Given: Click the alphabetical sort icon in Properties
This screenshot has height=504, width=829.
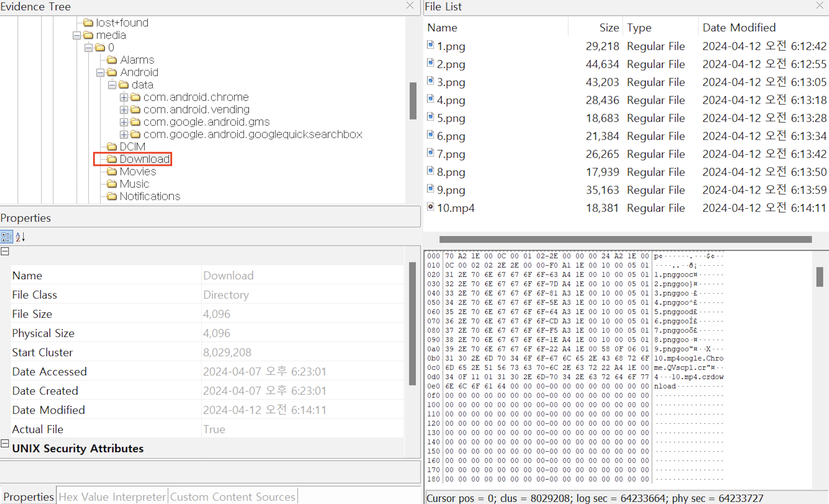Looking at the screenshot, I should 20,237.
